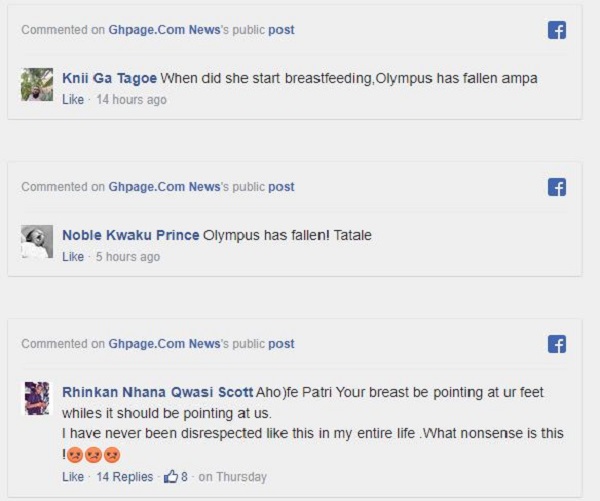The image size is (600, 501).
Task: Click Facebook icon on second comment card
Action: pyautogui.click(x=557, y=187)
